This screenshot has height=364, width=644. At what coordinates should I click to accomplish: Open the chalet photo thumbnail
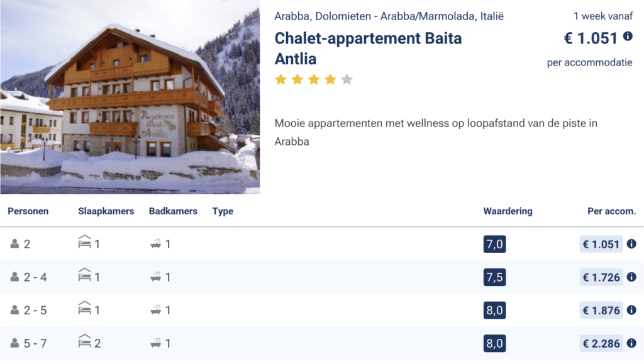pos(130,97)
